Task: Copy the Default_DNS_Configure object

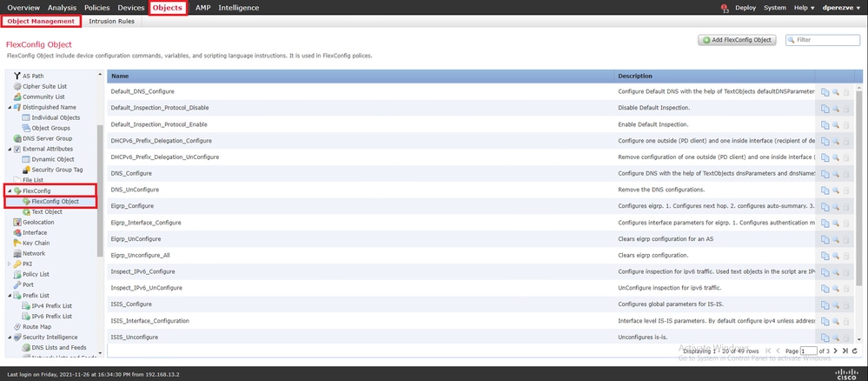Action: pyautogui.click(x=825, y=92)
